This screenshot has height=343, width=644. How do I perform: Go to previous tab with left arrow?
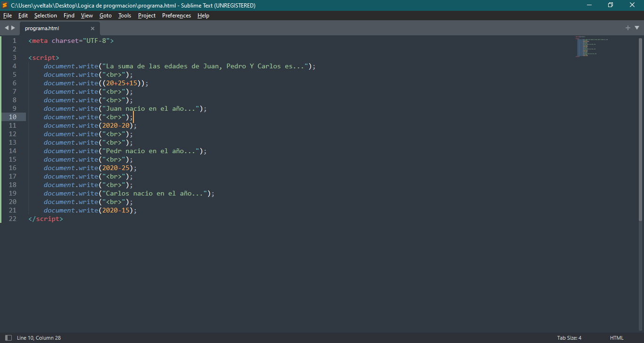(7, 28)
